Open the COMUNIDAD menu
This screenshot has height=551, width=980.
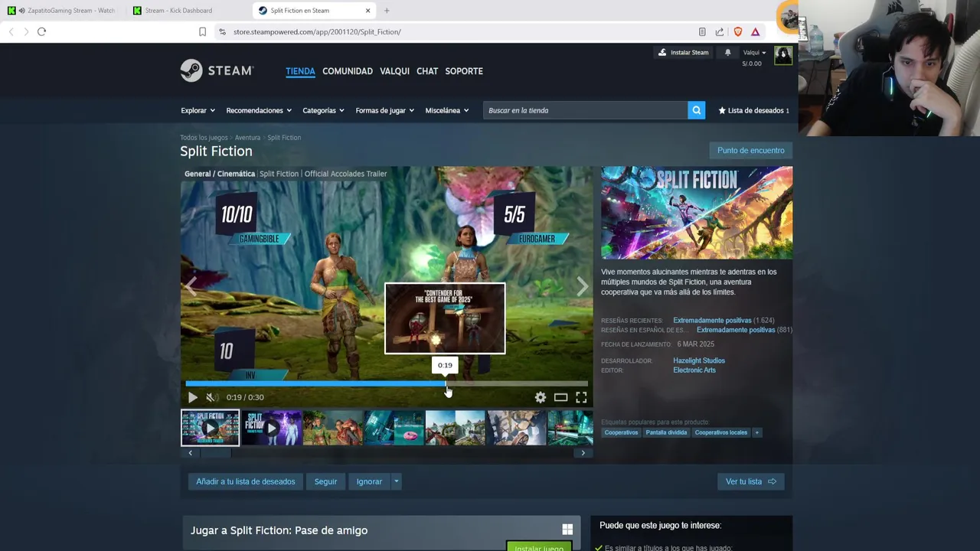click(x=348, y=71)
